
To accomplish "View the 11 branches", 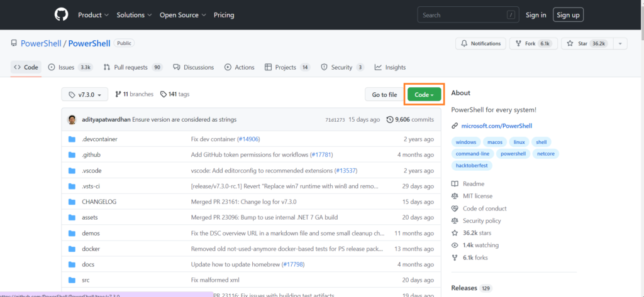I will click(x=135, y=94).
